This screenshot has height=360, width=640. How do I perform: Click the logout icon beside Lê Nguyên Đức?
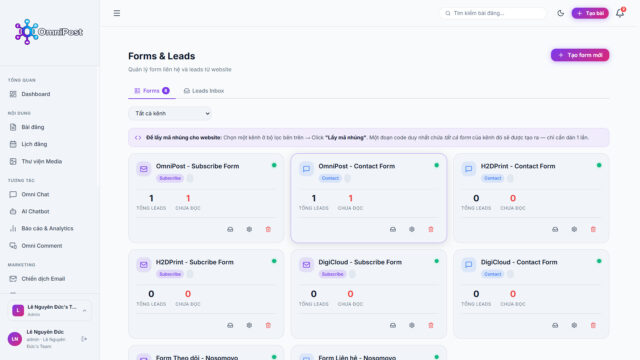(x=84, y=339)
